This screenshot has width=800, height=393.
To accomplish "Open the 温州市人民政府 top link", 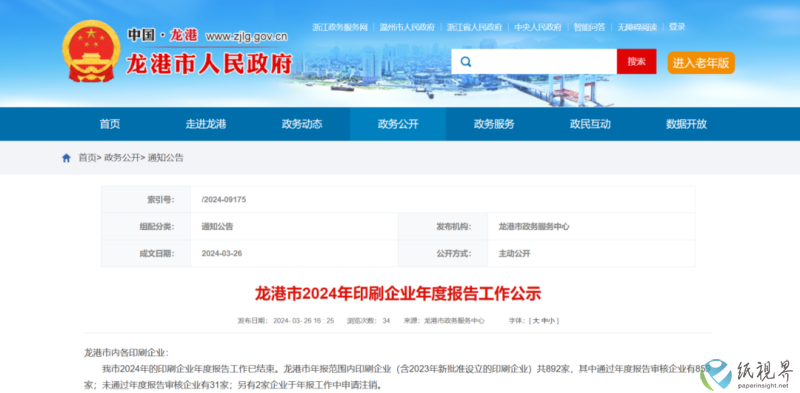I will click(x=407, y=27).
